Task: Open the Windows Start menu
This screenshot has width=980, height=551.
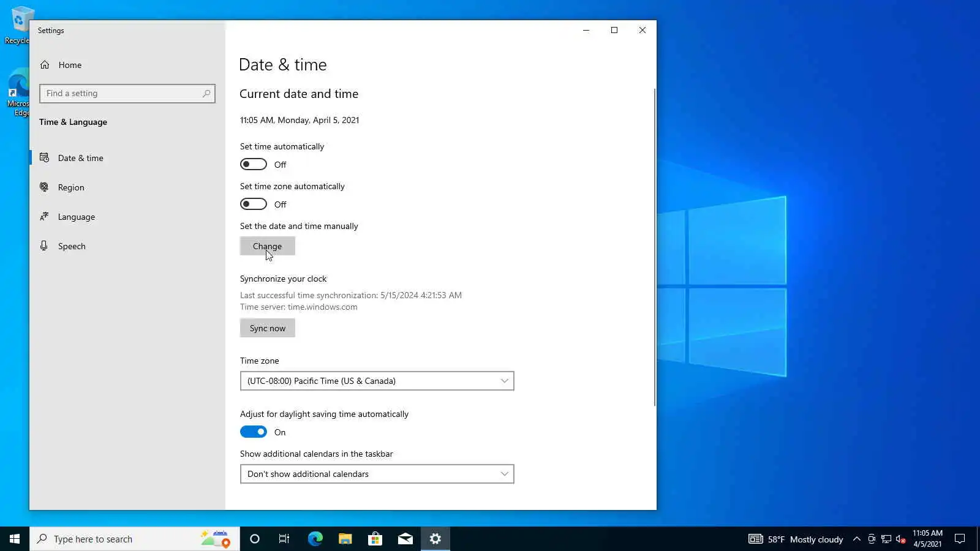Action: pos(15,539)
